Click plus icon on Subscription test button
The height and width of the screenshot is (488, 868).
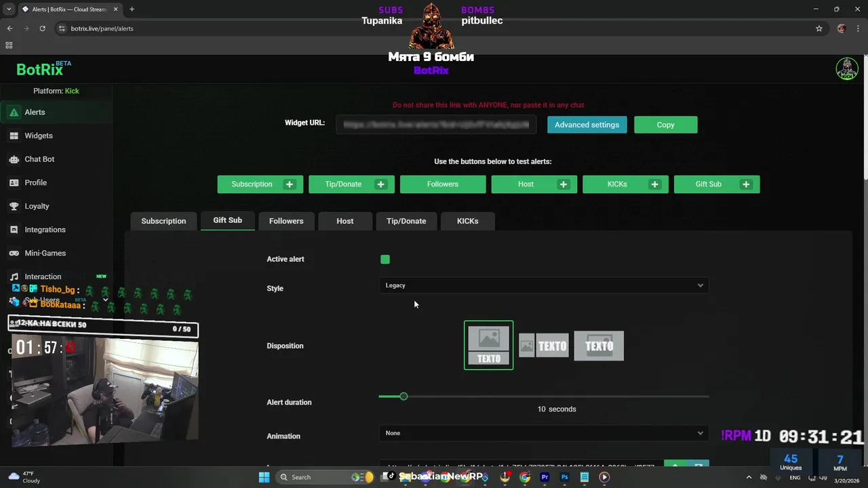pyautogui.click(x=290, y=184)
